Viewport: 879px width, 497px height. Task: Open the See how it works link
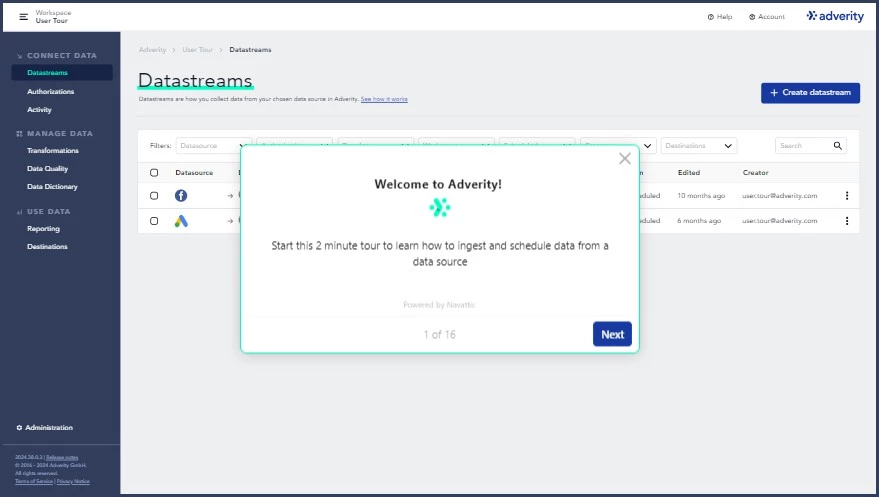point(384,99)
